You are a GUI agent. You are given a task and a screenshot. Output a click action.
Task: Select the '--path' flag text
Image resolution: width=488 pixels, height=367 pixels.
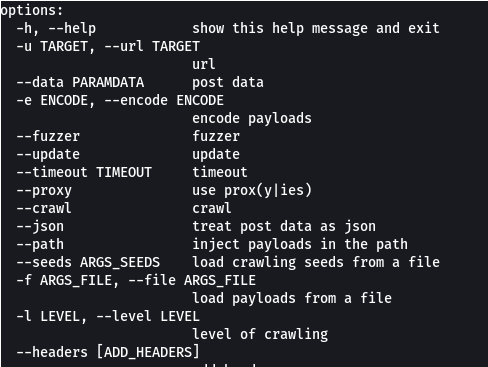pyautogui.click(x=40, y=245)
